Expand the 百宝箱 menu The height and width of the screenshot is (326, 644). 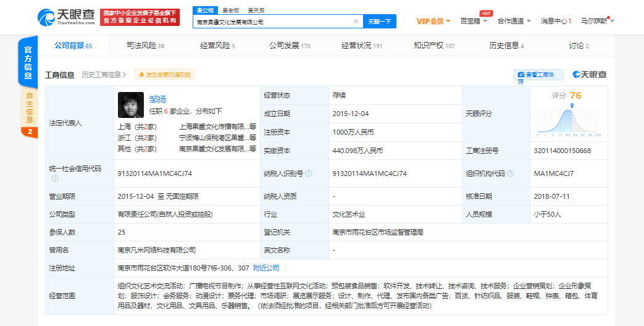click(474, 21)
